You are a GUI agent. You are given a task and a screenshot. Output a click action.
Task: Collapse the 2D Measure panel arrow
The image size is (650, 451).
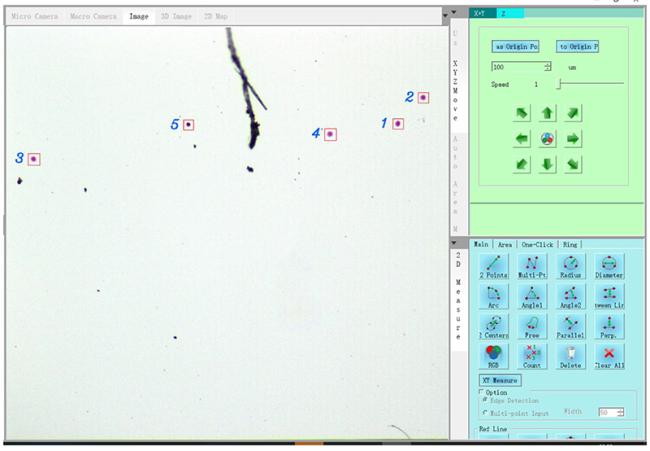(457, 243)
